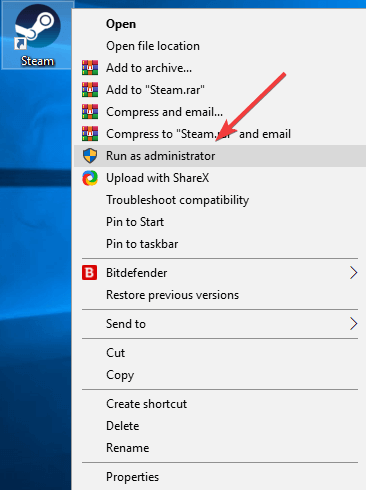Open the Send to menu entry
The height and width of the screenshot is (490, 366).
(220, 324)
